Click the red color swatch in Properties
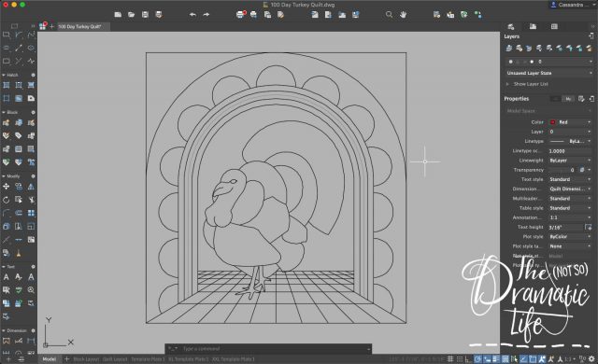The height and width of the screenshot is (364, 598). (552, 122)
